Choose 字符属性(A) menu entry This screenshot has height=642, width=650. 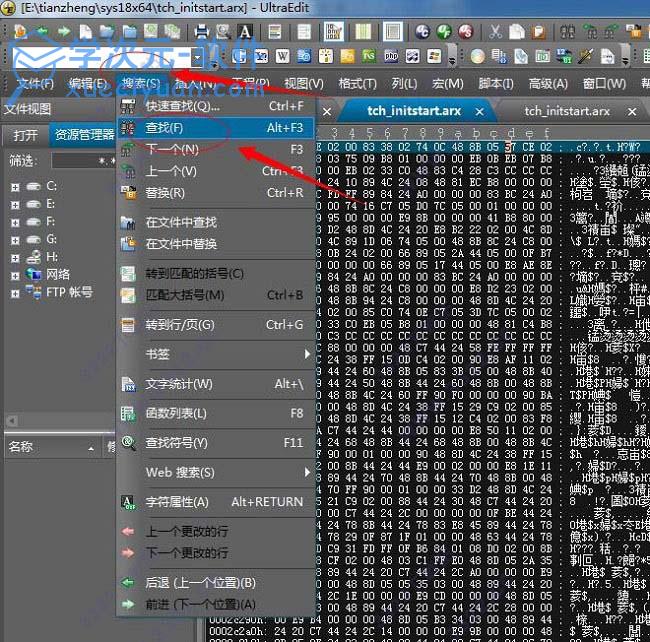click(x=216, y=502)
